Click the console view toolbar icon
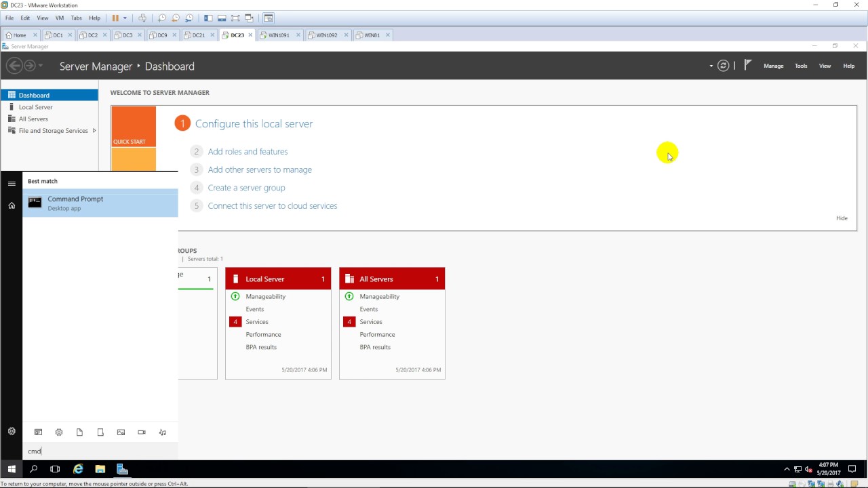This screenshot has height=488, width=868. click(269, 18)
